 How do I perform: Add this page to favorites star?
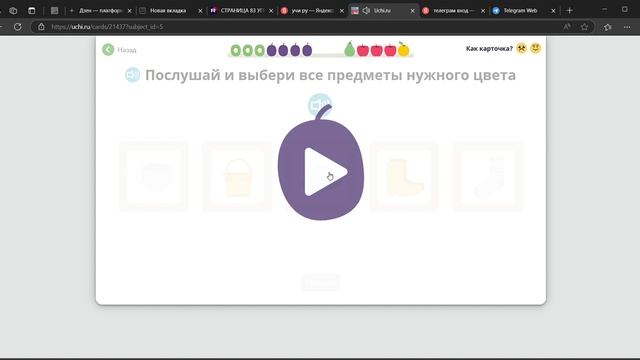[x=584, y=27]
